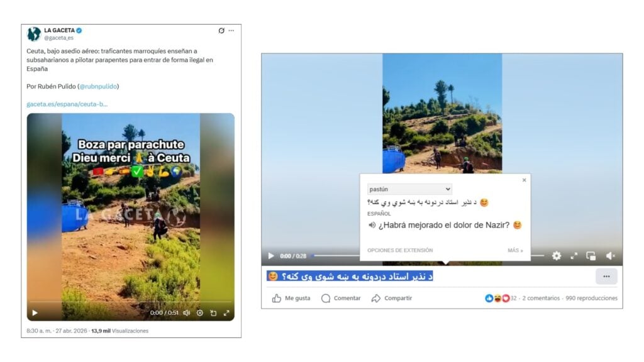
Task: Click the La Gaceta profile avatar
Action: [34, 33]
